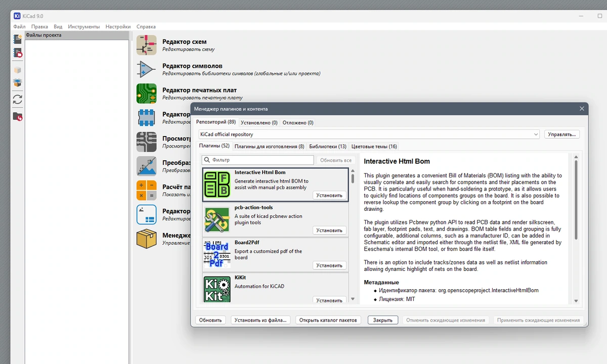607x364 pixels.
Task: Install the pcb-action-tools plugin
Action: (x=329, y=230)
